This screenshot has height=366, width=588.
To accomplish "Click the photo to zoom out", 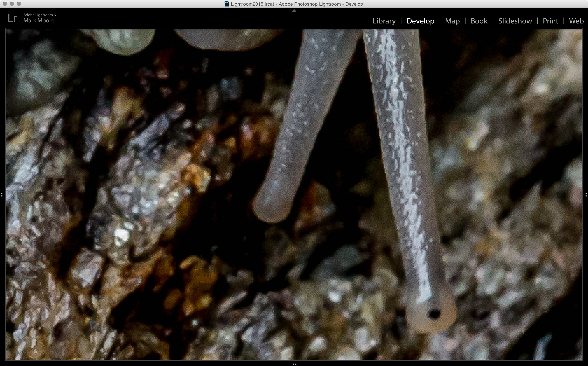I will pos(294,194).
